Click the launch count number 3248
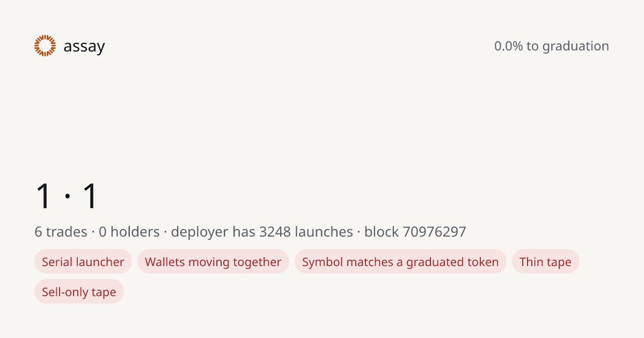Screen dimensions: 644x338 coord(275,232)
